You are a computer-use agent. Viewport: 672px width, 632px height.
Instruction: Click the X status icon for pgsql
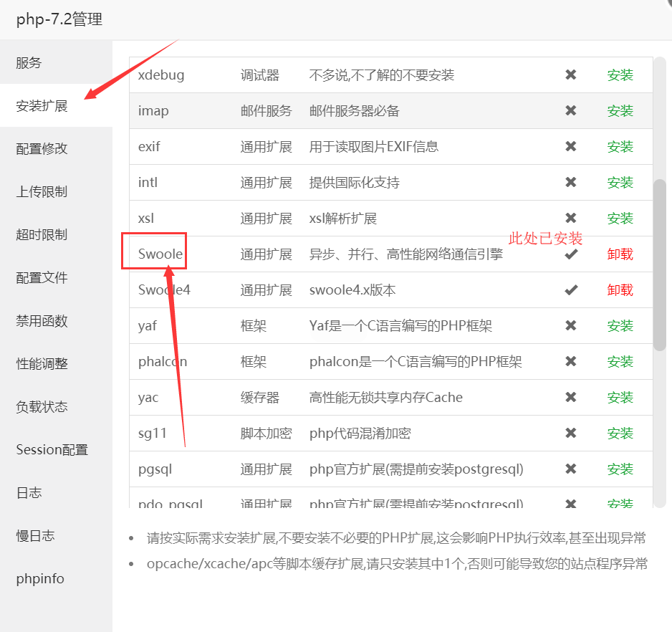[x=570, y=469]
